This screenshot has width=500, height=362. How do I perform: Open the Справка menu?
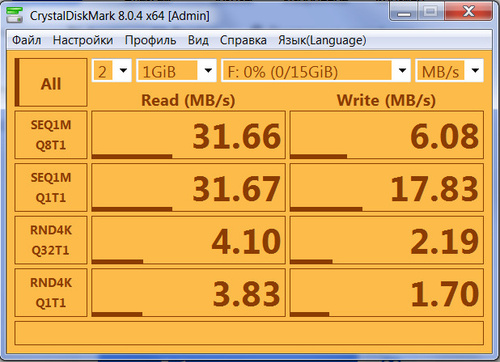243,40
